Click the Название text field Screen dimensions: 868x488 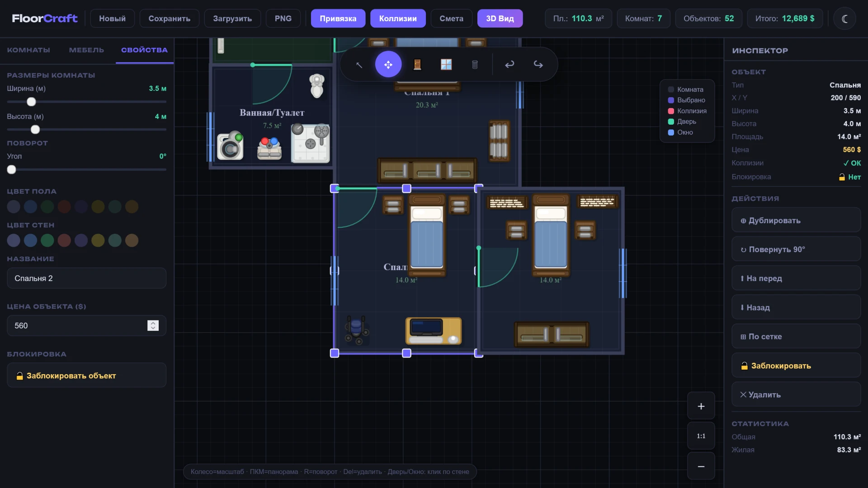[86, 278]
